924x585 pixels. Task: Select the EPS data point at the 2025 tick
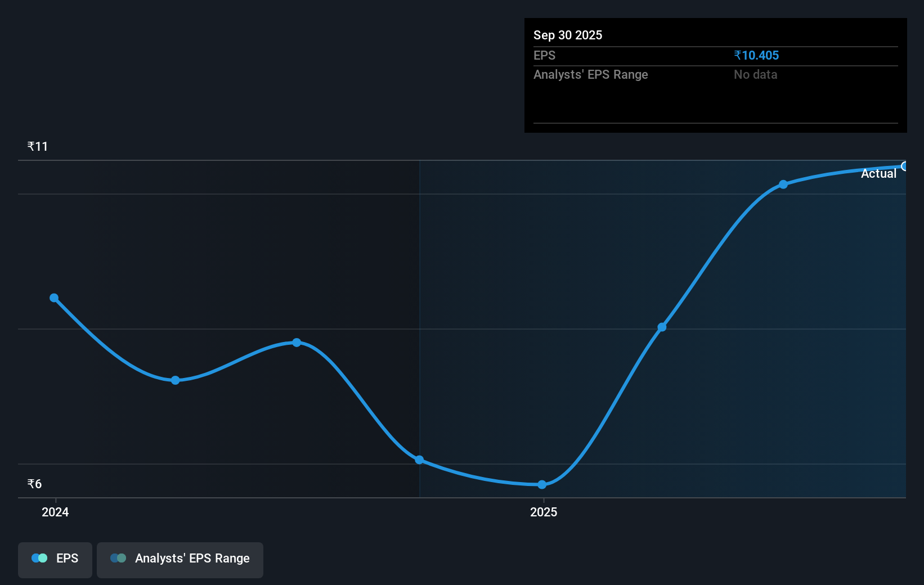[x=542, y=484]
